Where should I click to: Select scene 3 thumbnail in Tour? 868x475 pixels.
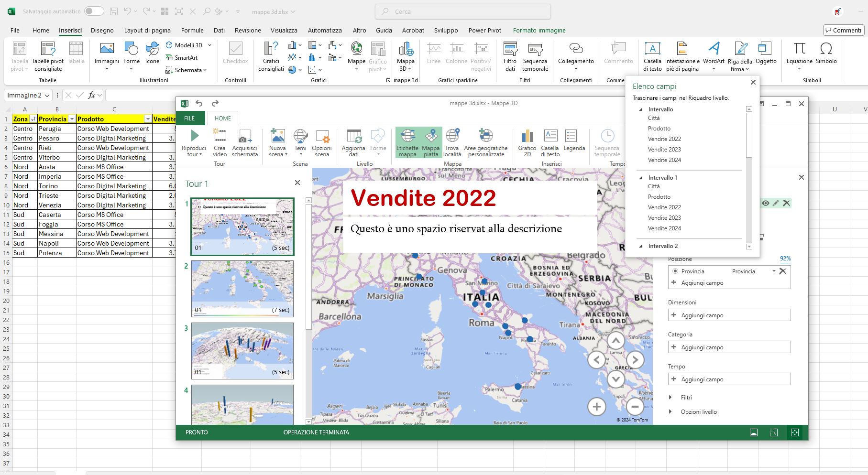click(242, 351)
